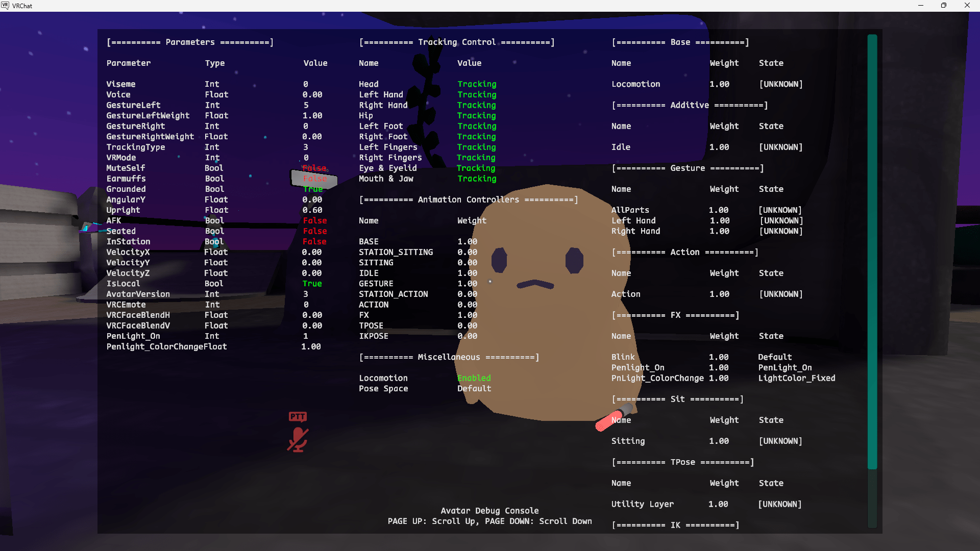Click the Parameters section header
Viewport: 980px width, 551px height.
(190, 42)
